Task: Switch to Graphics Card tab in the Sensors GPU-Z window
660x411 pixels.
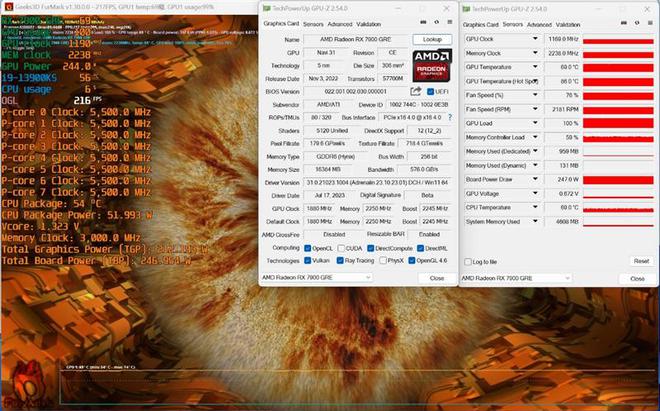Action: (x=481, y=24)
